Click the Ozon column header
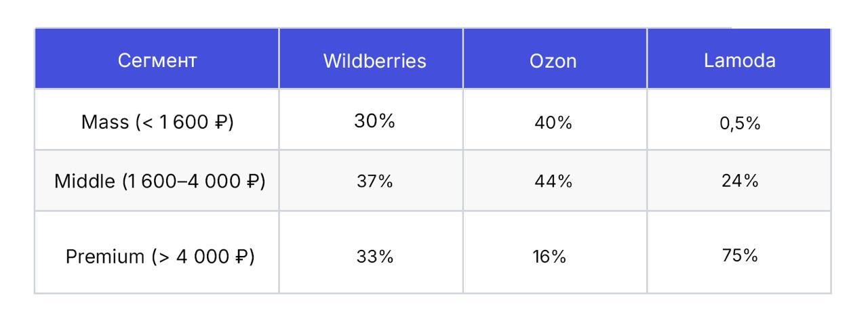The width and height of the screenshot is (868, 323). (553, 61)
